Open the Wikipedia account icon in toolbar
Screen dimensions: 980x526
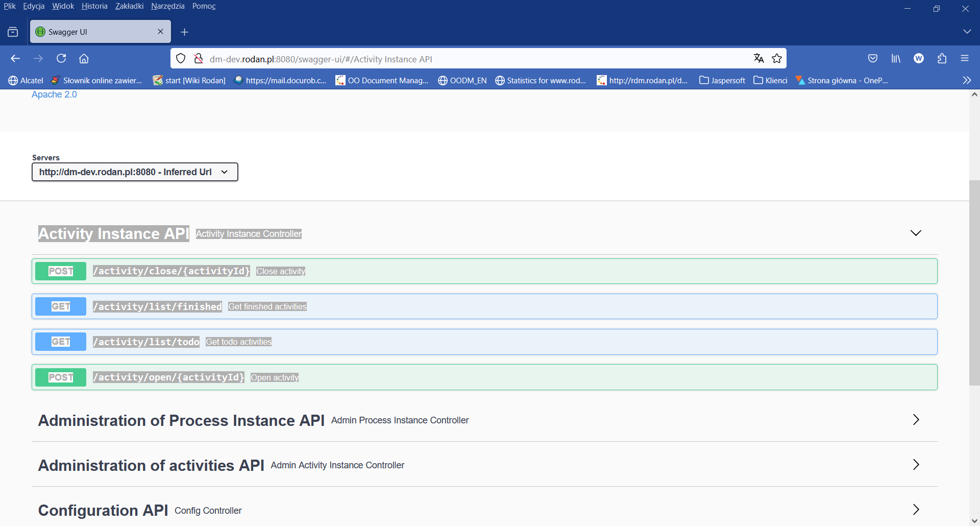(919, 58)
